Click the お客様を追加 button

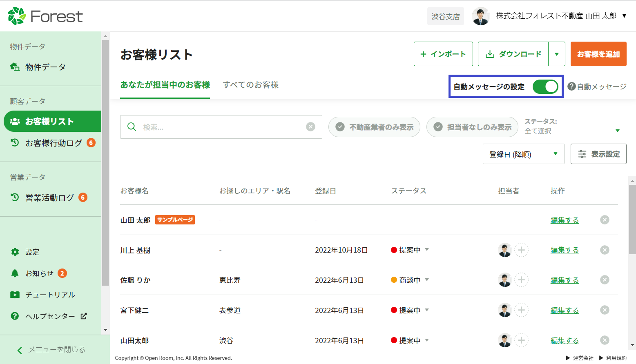point(598,54)
